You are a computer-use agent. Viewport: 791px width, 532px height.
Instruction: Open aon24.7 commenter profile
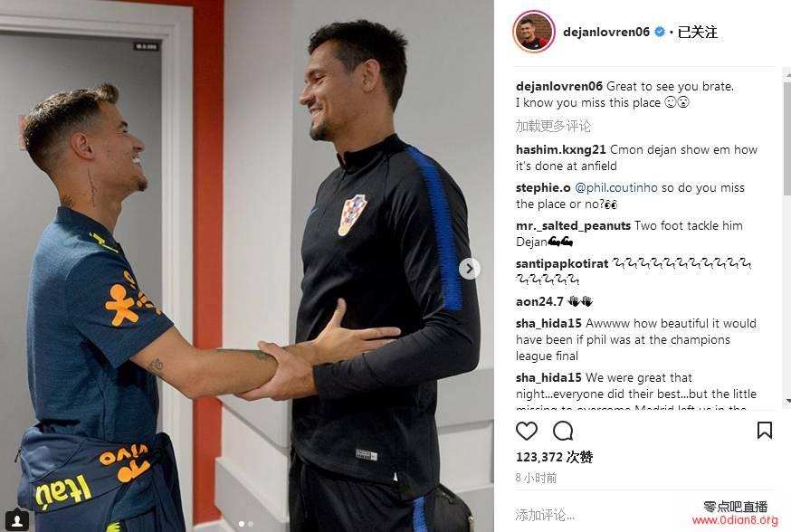[539, 301]
